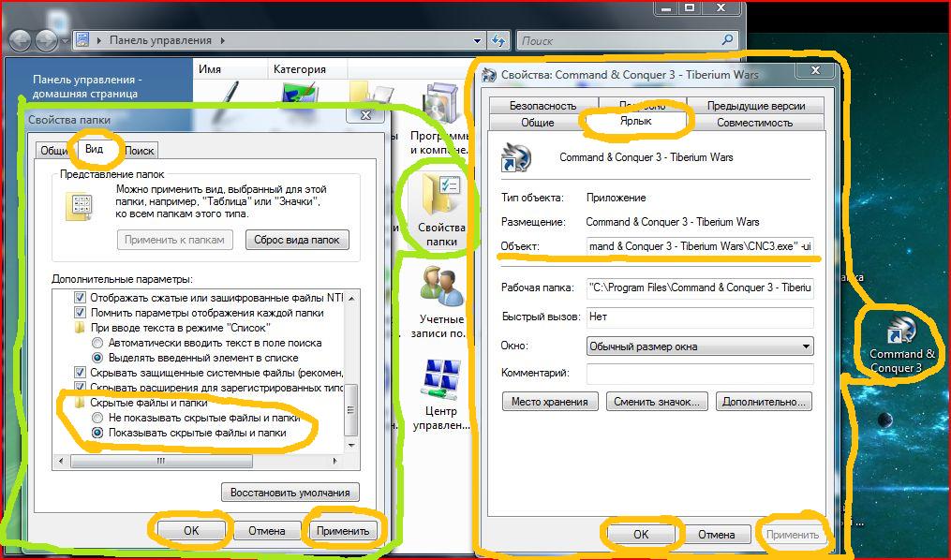Select Автоматически вводить текст в поле поиска

pyautogui.click(x=97, y=343)
